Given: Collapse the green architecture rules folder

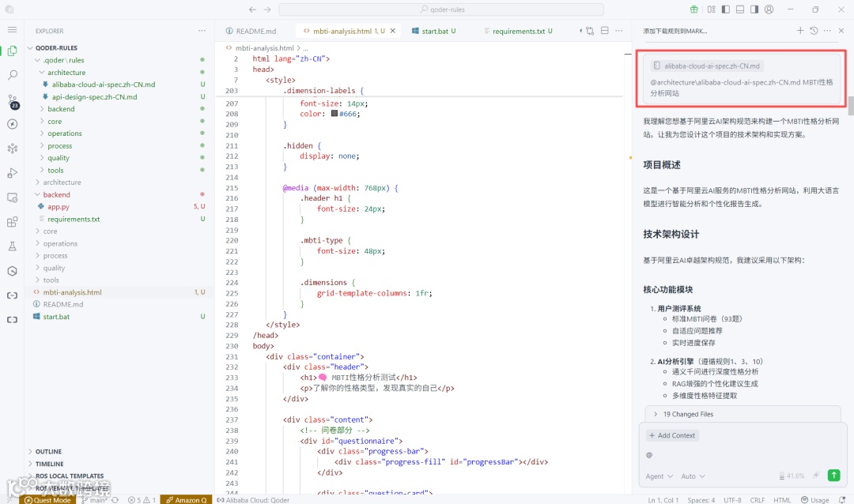Looking at the screenshot, I should click(66, 73).
